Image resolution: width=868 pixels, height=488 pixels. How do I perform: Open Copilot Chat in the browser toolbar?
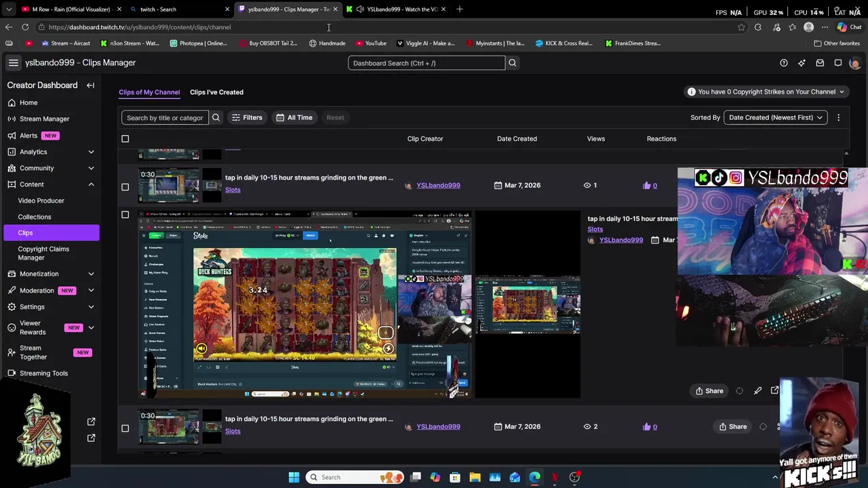coord(849,27)
